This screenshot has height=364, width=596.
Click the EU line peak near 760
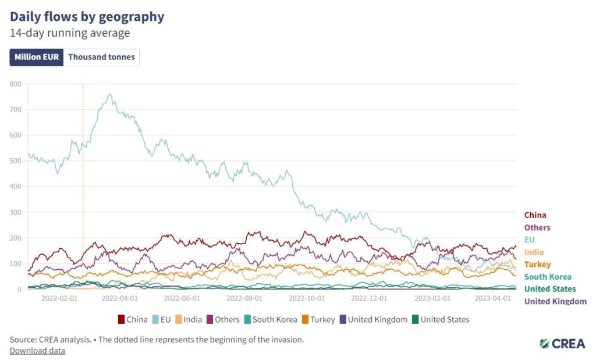pyautogui.click(x=110, y=94)
